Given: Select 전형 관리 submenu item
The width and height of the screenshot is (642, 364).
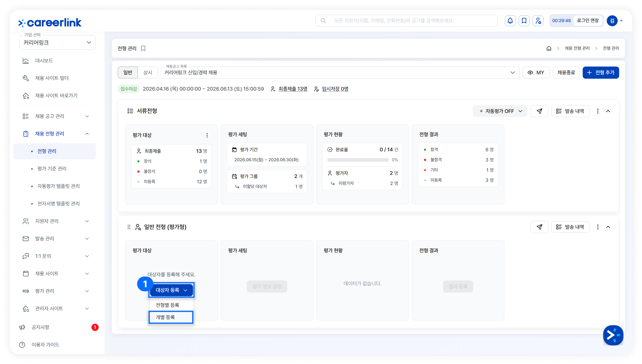Looking at the screenshot, I should [54, 151].
